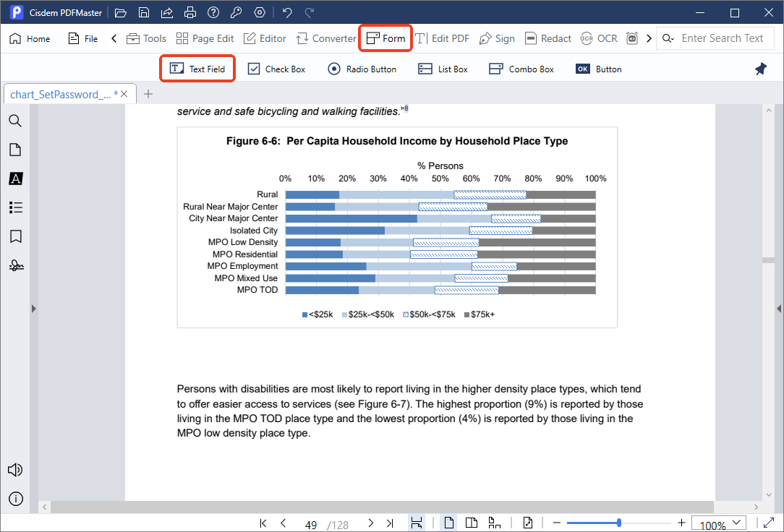Expand the left panel arrow
Image resolution: width=784 pixels, height=532 pixels.
point(33,309)
